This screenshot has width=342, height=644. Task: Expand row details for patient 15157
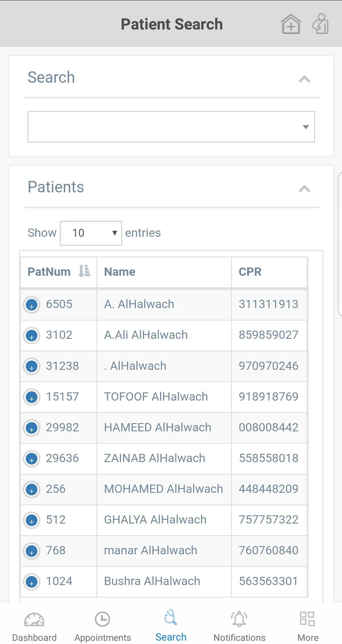[x=32, y=397]
